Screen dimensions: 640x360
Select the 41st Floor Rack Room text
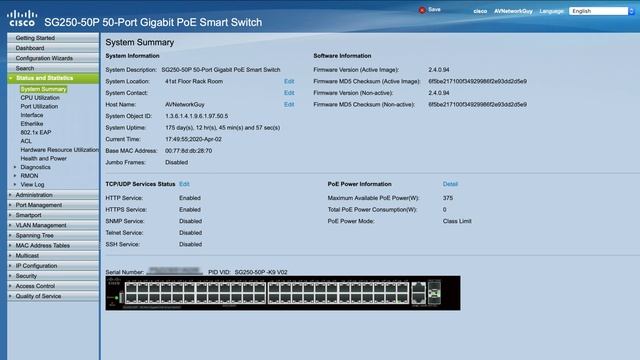tap(194, 81)
